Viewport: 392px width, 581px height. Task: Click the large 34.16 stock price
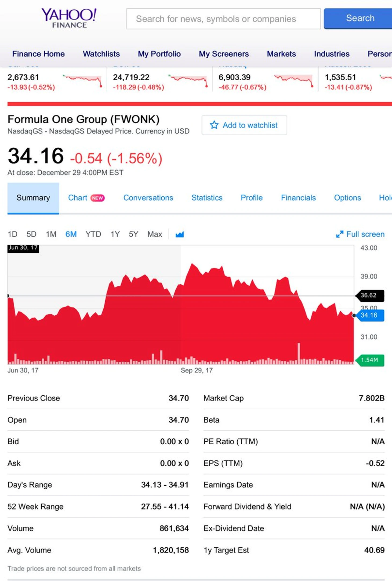36,156
